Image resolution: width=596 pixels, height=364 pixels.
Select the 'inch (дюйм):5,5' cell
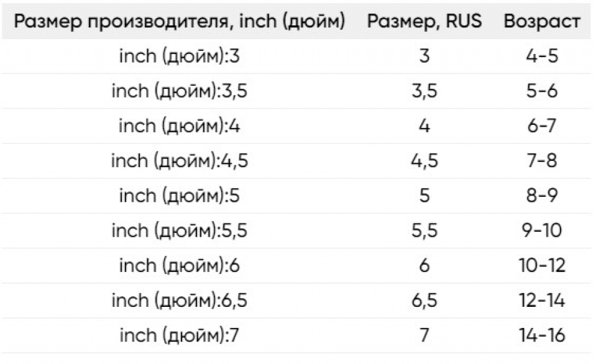click(180, 231)
